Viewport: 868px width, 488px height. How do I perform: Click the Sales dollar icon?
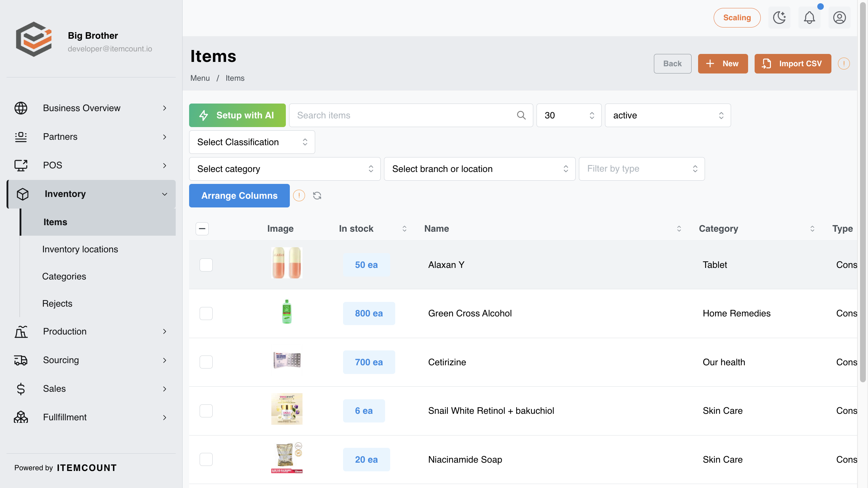click(21, 389)
